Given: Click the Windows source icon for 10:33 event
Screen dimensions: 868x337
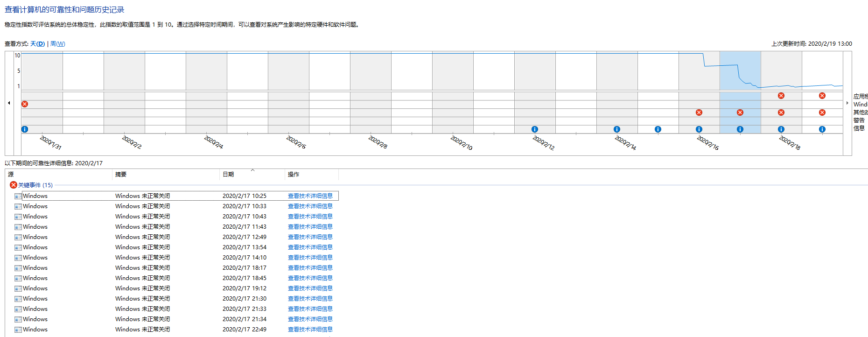Looking at the screenshot, I should tap(18, 206).
